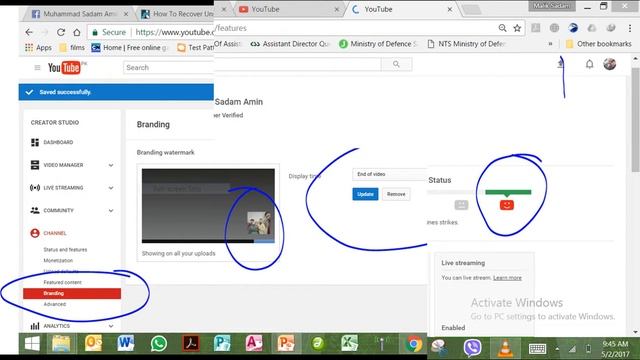Open WhatsApp from the taskbar
This screenshot has width=640, height=360.
tap(158, 344)
